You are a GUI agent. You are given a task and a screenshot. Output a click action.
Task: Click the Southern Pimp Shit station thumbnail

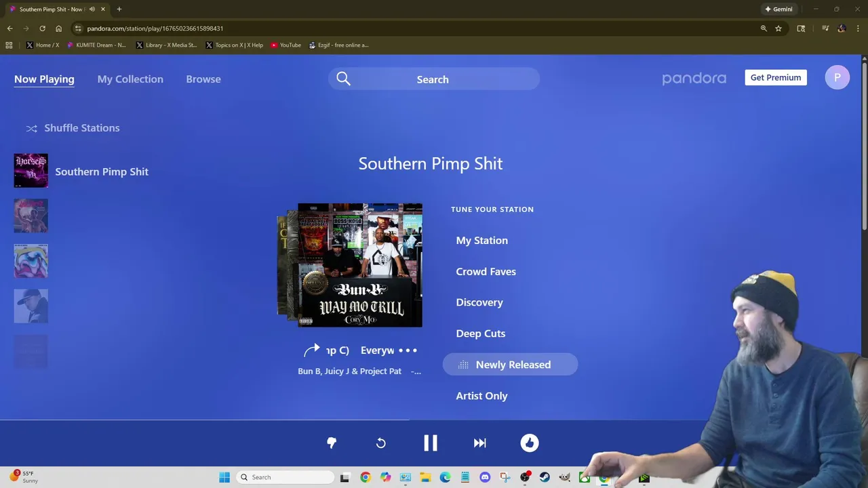pos(31,170)
